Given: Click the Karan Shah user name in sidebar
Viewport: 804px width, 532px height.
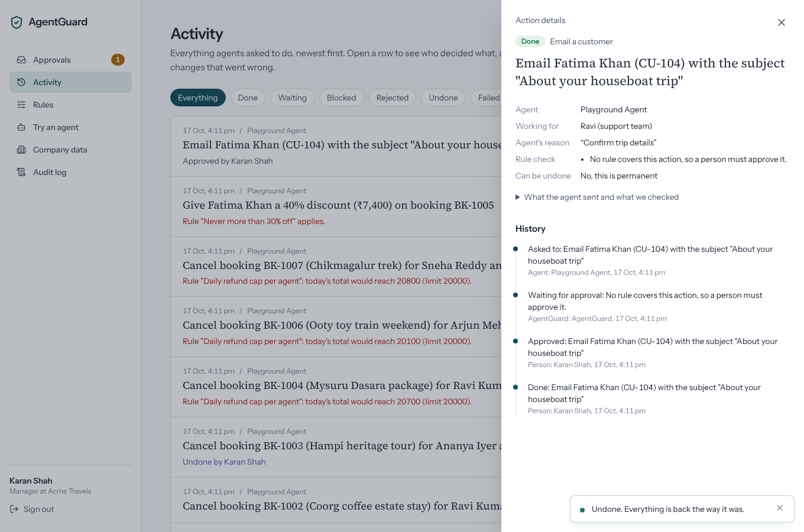Looking at the screenshot, I should click(x=31, y=481).
